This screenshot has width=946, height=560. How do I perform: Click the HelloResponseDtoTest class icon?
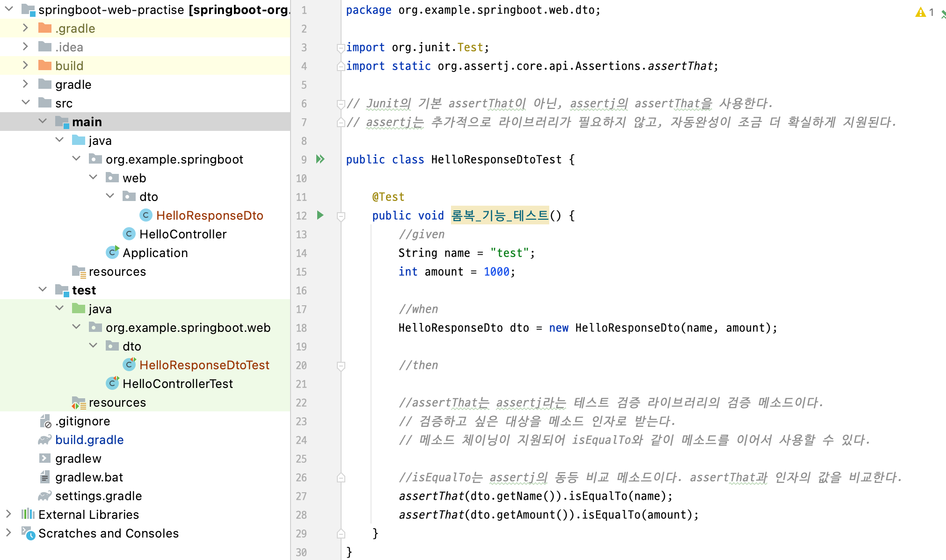click(x=129, y=365)
